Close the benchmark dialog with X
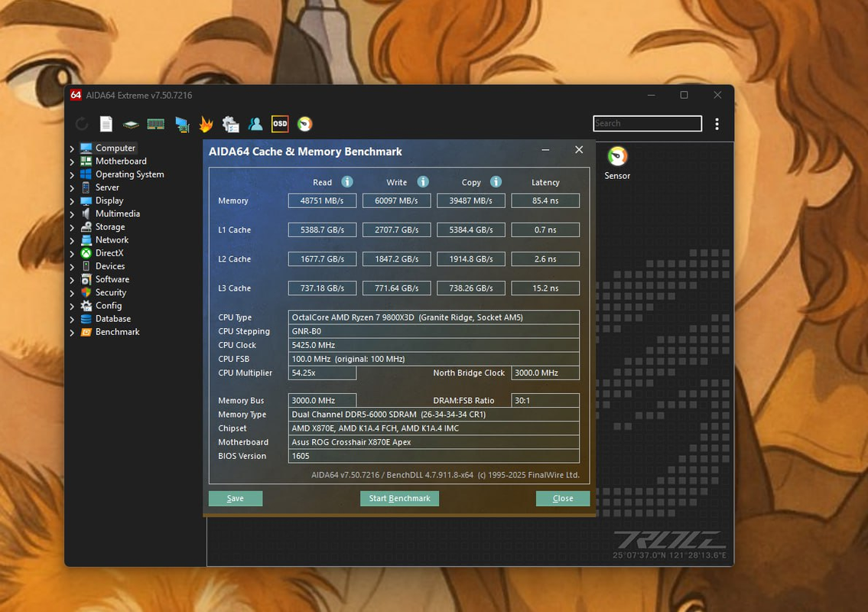868x612 pixels. tap(579, 149)
